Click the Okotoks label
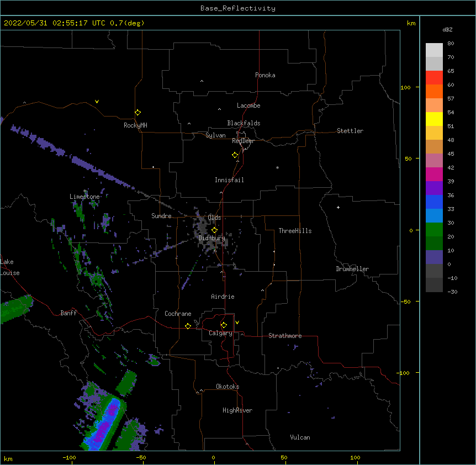476x465 pixels. [228, 387]
